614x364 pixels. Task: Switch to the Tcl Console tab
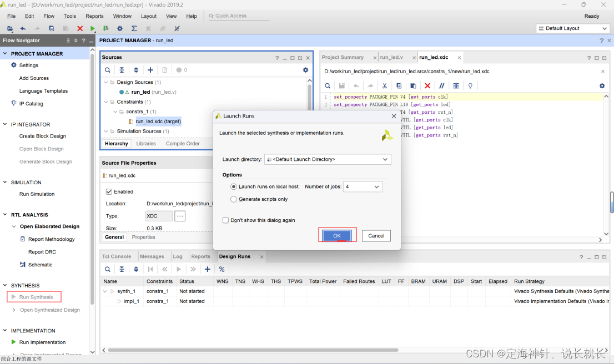[x=116, y=256]
